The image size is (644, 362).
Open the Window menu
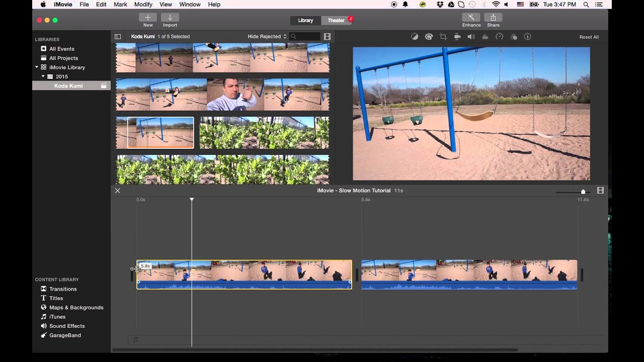[190, 5]
